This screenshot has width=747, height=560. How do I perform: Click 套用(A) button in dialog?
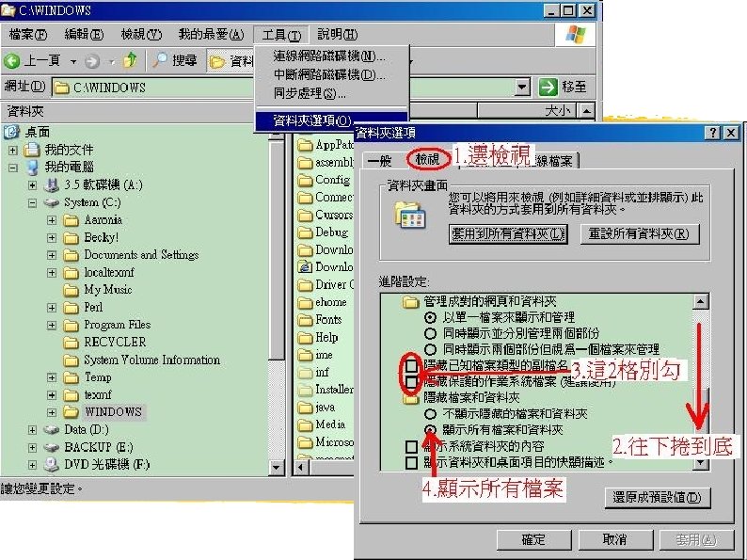[x=696, y=539]
